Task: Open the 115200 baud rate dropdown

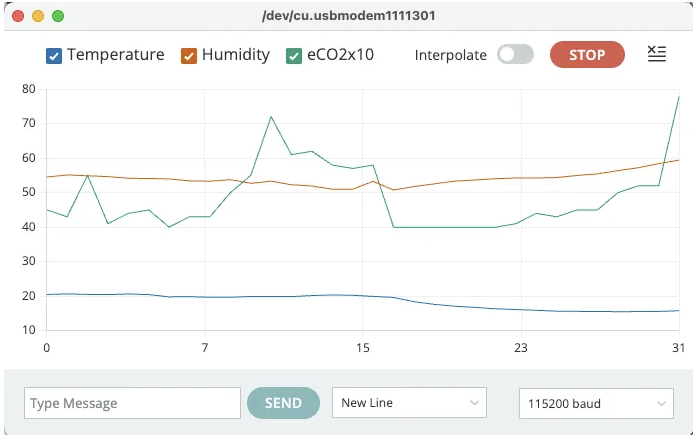Action: point(597,403)
